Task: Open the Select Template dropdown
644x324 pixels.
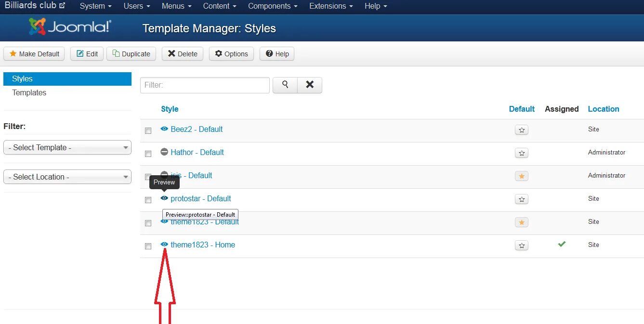Action: (x=67, y=148)
